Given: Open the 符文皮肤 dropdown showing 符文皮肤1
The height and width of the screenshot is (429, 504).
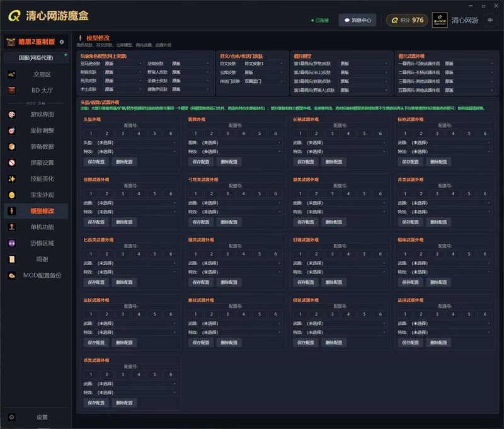Looking at the screenshot, I should pos(263,64).
